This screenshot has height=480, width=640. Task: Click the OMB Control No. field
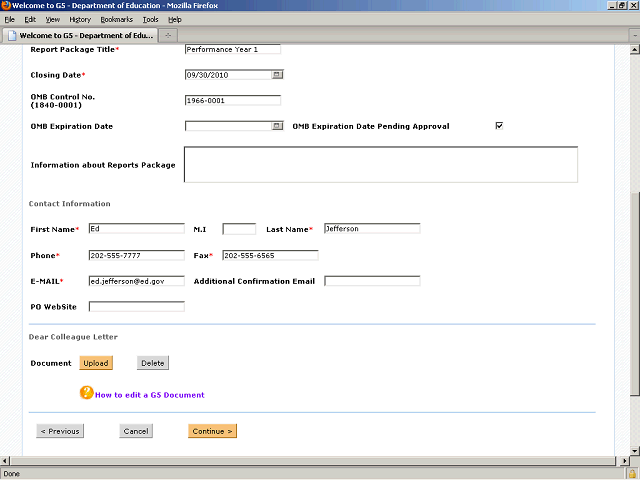(233, 100)
